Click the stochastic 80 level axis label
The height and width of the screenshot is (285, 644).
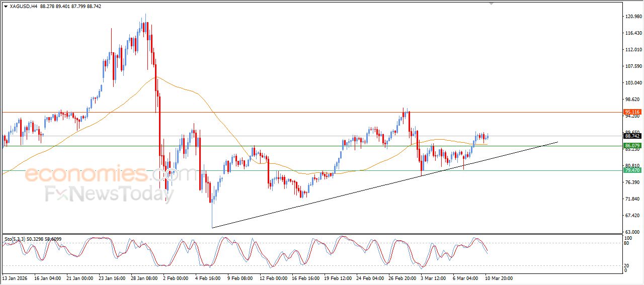627,243
